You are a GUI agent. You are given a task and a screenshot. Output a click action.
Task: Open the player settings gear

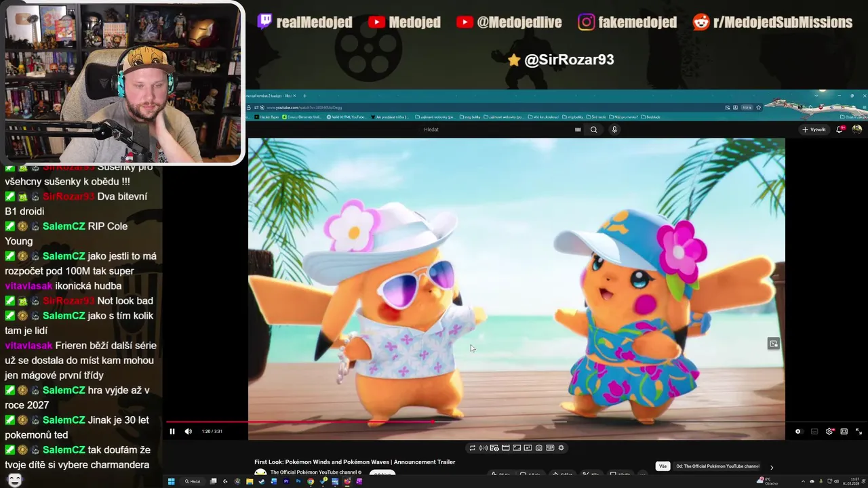[x=829, y=431]
